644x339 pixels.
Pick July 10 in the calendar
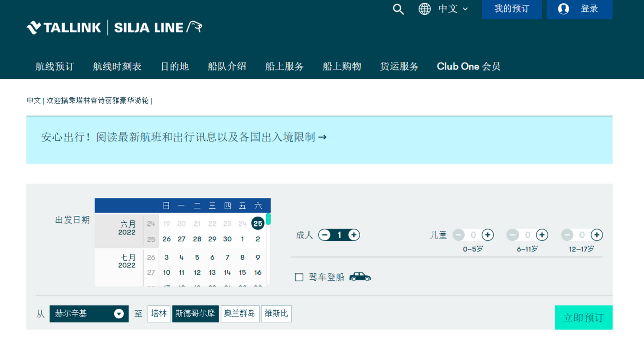[x=167, y=272]
